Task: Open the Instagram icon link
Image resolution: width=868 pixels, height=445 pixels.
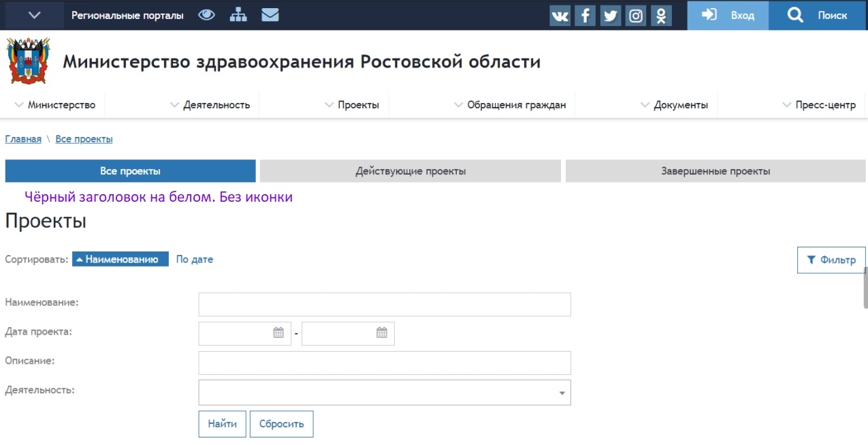Action: tap(635, 16)
